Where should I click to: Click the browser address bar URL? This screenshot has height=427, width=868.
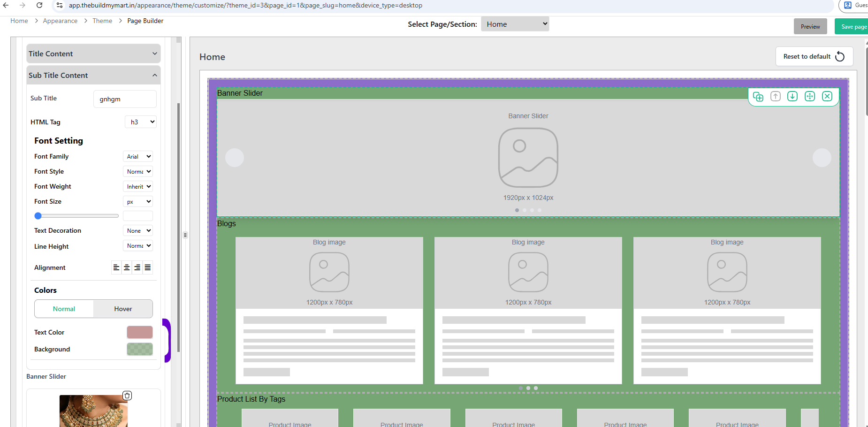pyautogui.click(x=245, y=5)
